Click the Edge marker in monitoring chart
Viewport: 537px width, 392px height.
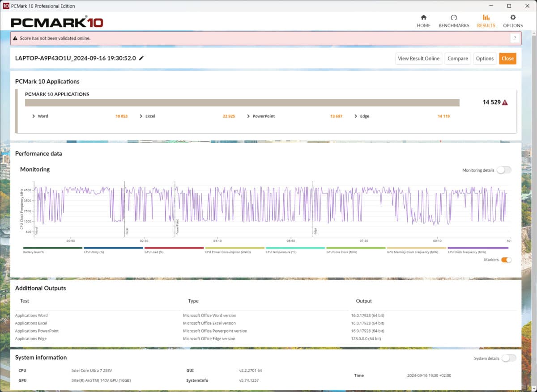point(315,231)
